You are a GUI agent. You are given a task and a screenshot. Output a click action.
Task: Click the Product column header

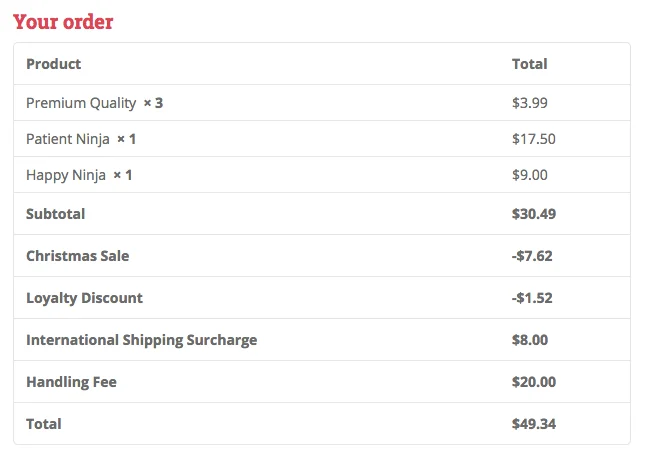coord(54,64)
